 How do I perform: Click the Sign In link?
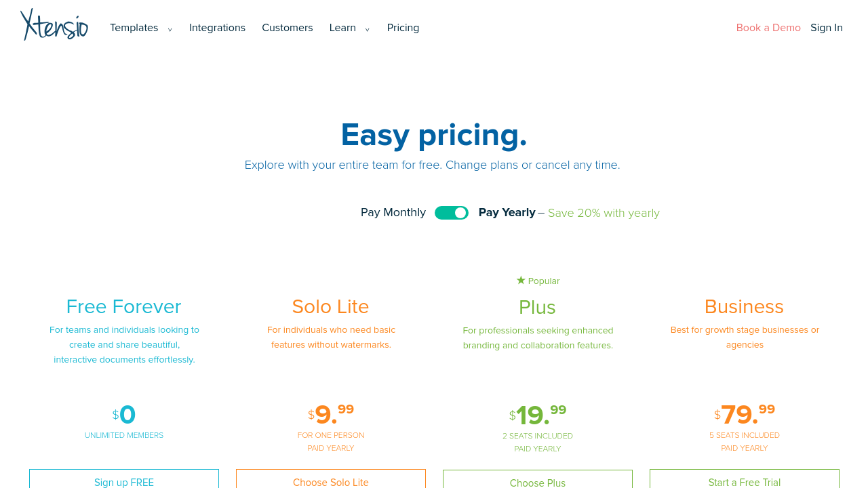[826, 28]
